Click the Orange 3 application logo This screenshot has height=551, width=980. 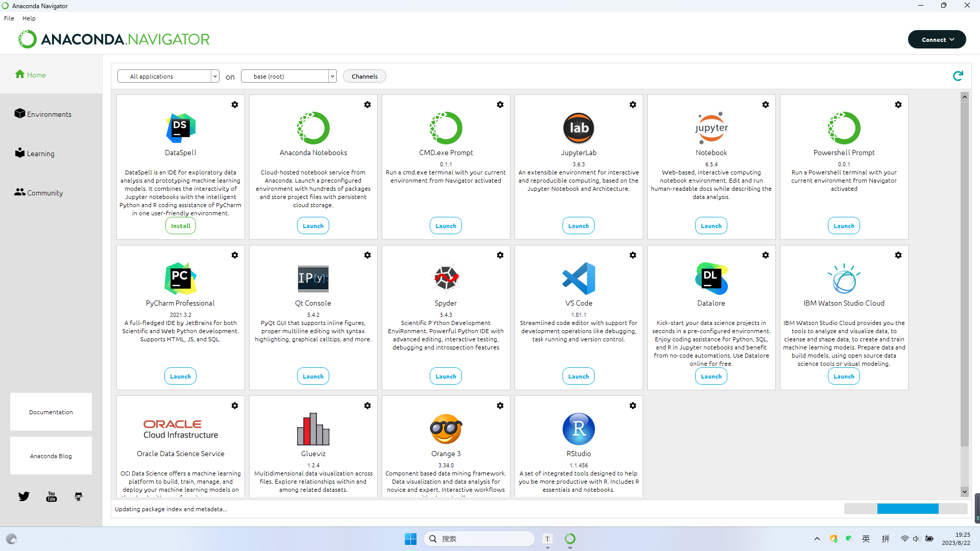coord(446,429)
